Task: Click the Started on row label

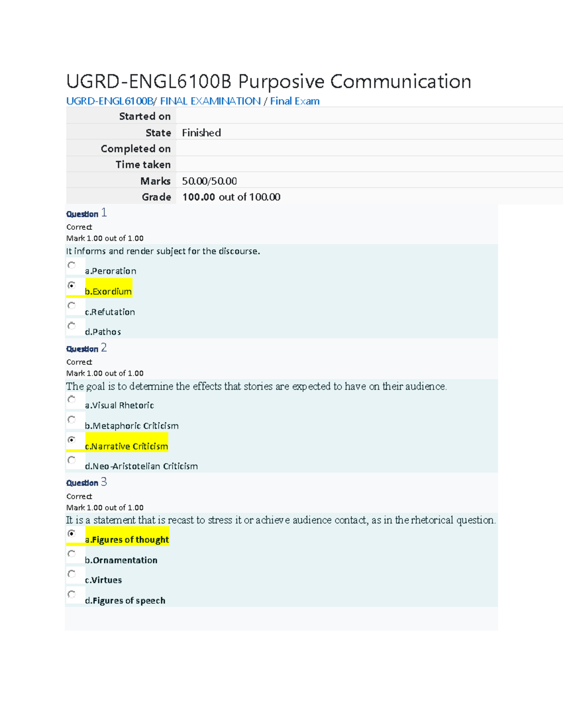Action: [x=145, y=117]
